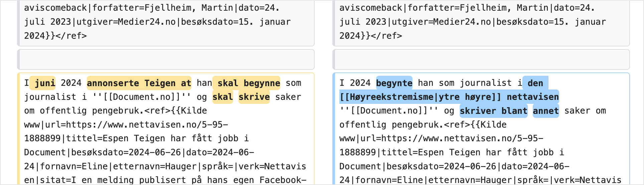Click the yellow highlighted phrase "annonserte Teigen at"
The width and height of the screenshot is (644, 185).
139,83
